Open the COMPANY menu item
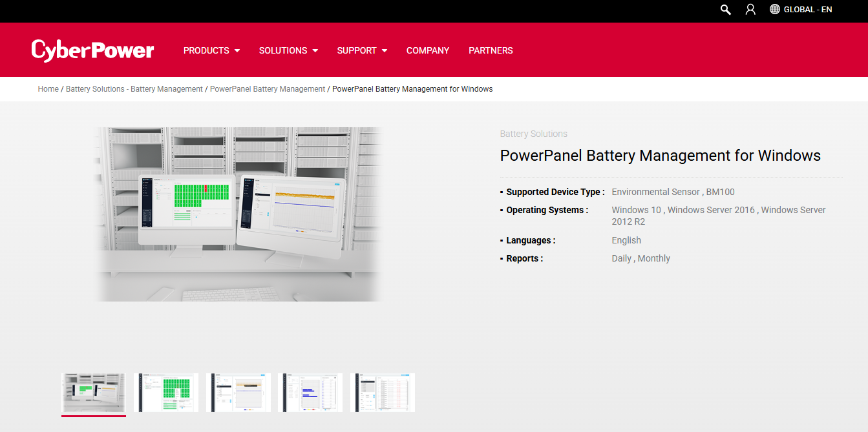Screen dimensions: 868x432 (x=428, y=50)
